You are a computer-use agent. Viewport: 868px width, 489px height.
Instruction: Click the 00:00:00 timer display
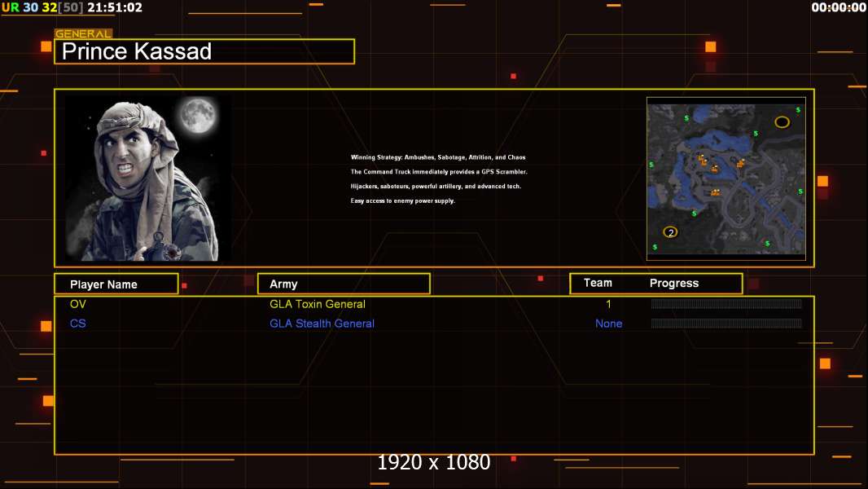pyautogui.click(x=838, y=7)
